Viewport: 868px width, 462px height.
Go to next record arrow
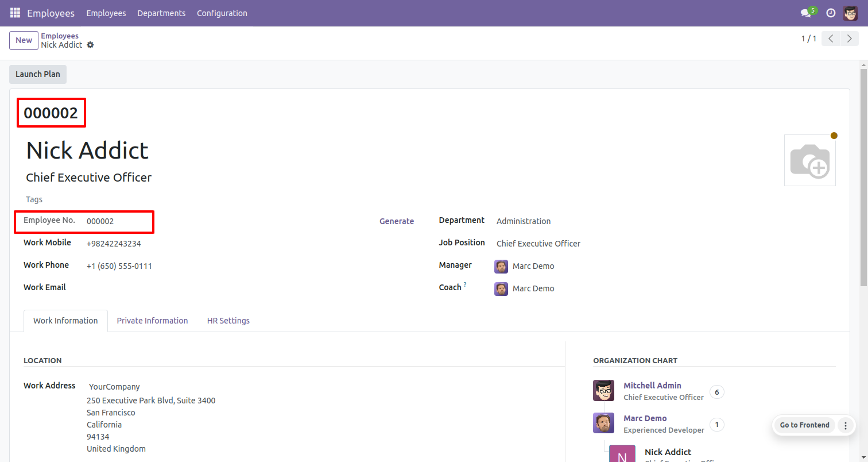(x=850, y=38)
